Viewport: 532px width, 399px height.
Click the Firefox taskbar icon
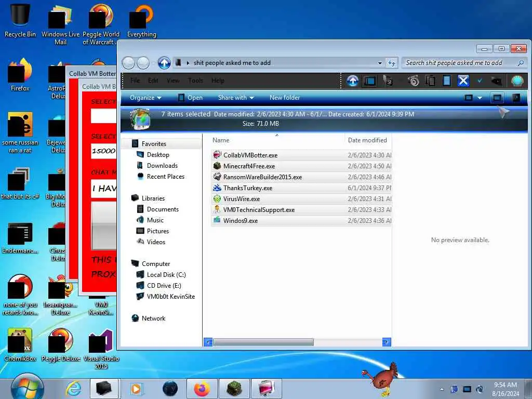pos(202,389)
